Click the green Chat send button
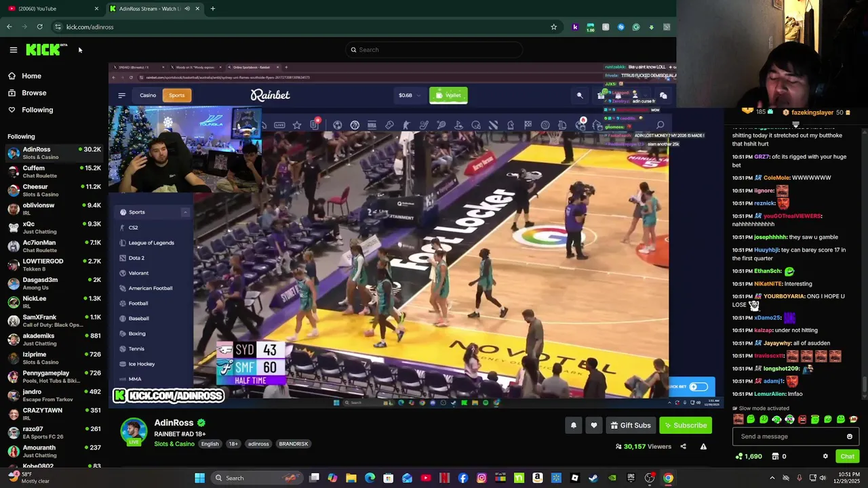 [848, 457]
